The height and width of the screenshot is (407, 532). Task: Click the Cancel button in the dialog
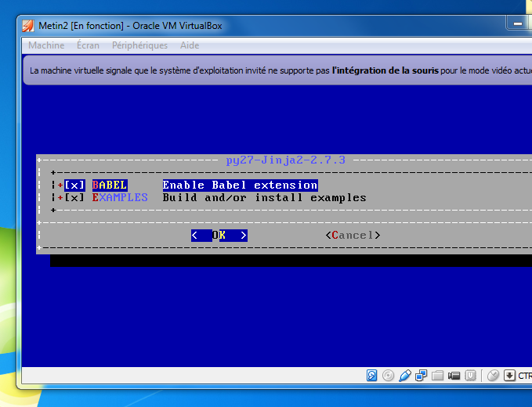(x=353, y=235)
